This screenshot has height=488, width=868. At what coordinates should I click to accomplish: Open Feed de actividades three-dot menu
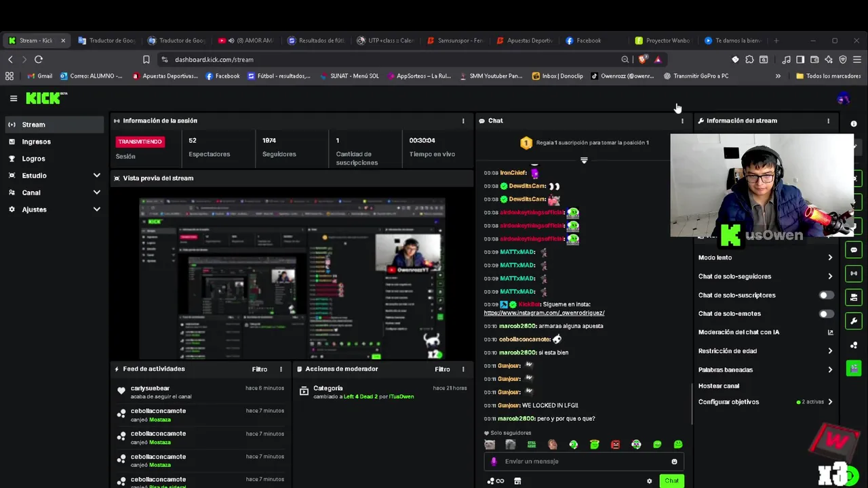click(x=281, y=369)
